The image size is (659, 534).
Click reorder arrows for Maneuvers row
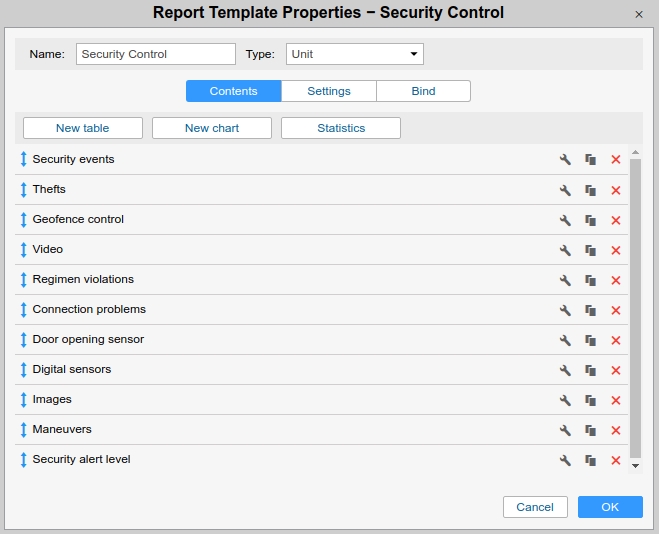[24, 430]
